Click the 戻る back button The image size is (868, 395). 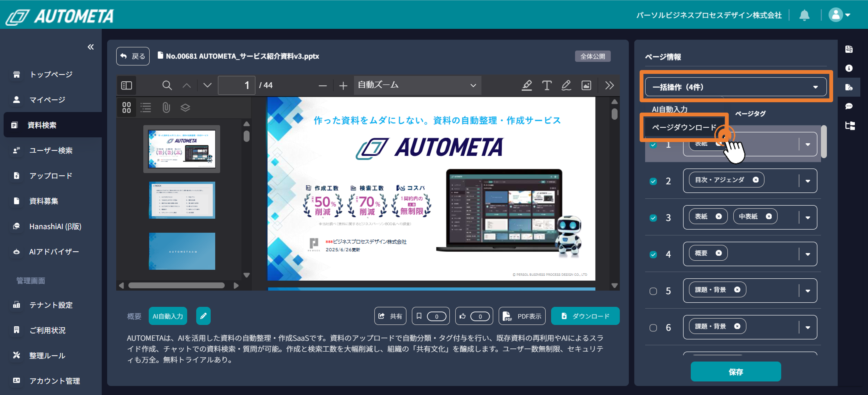point(133,56)
